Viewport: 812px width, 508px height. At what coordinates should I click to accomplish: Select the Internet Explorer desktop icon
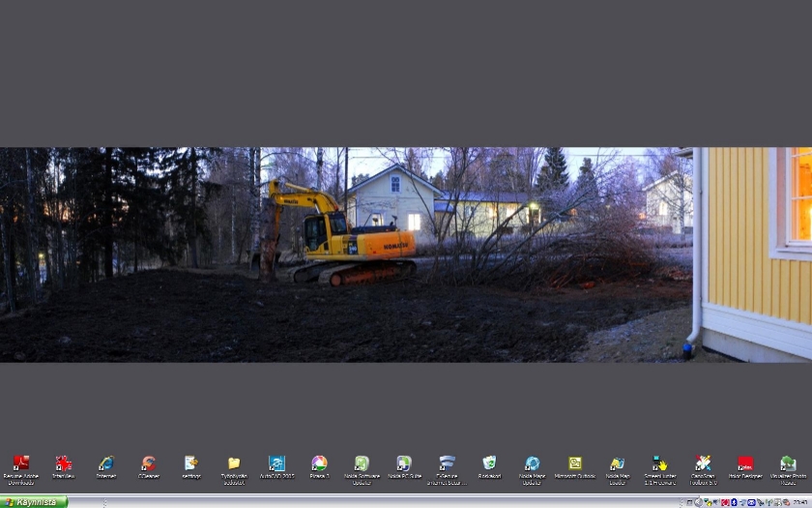click(105, 463)
